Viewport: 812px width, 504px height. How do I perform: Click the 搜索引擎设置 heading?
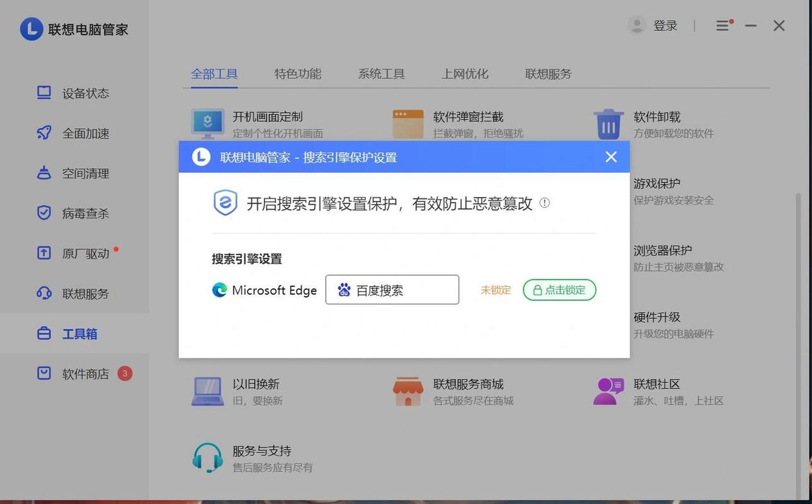click(x=247, y=259)
